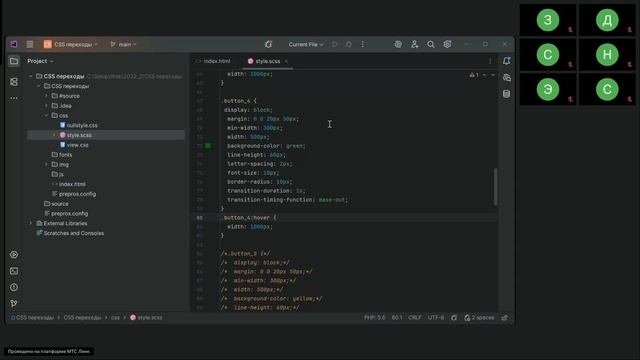Image resolution: width=640 pixels, height=360 pixels.
Task: Click the transition-timing-function: ease-out line
Action: point(287,200)
